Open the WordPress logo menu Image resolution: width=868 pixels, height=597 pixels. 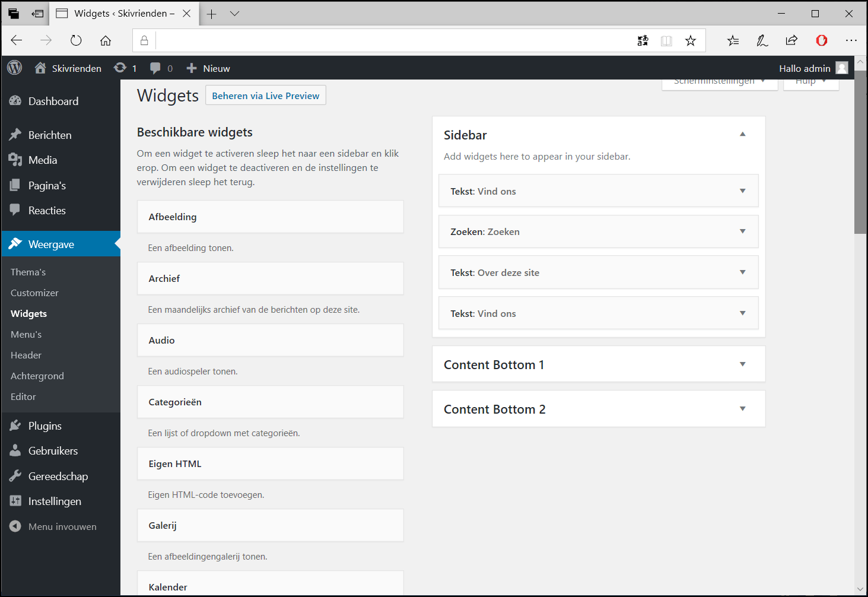click(15, 68)
